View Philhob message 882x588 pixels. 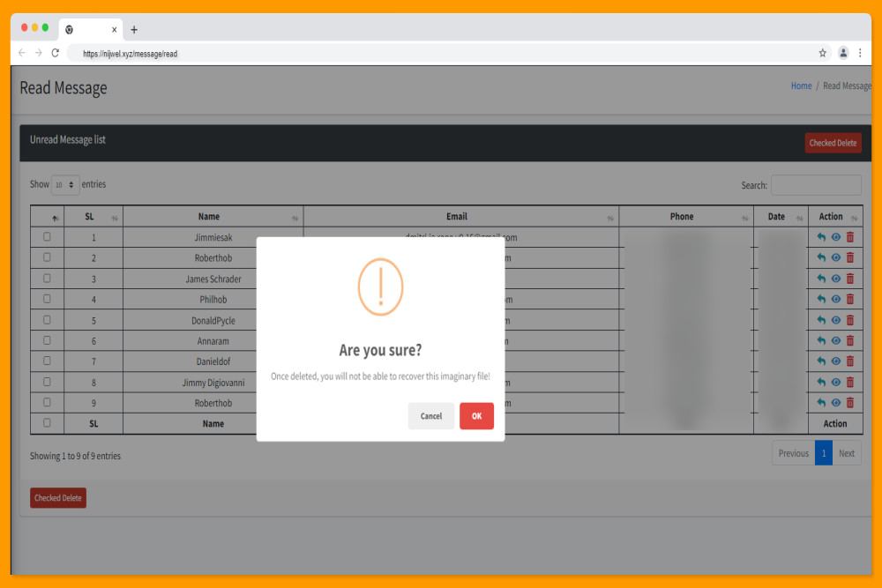click(836, 299)
